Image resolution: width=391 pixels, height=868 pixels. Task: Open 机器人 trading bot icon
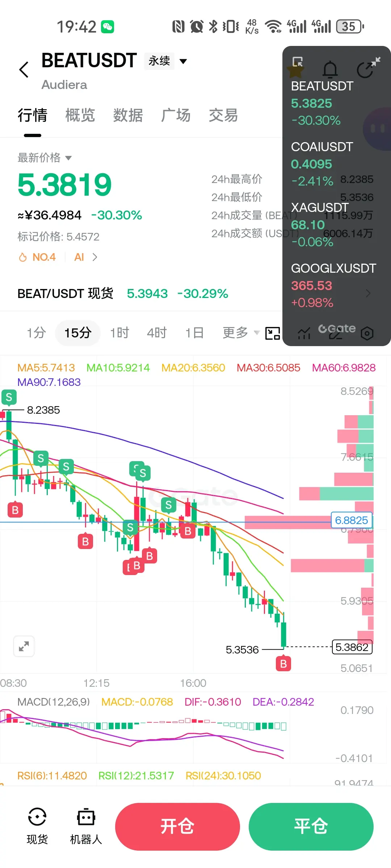tap(86, 826)
